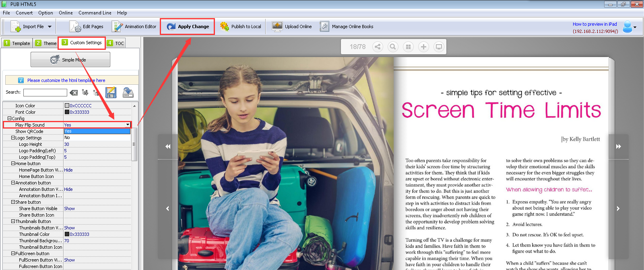The width and height of the screenshot is (644, 270).
Task: Click the Logo Height value 30
Action: [x=66, y=144]
